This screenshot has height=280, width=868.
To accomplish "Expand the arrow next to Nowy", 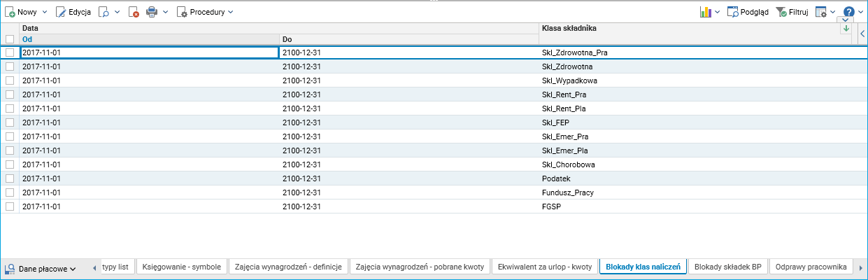I will (x=45, y=12).
